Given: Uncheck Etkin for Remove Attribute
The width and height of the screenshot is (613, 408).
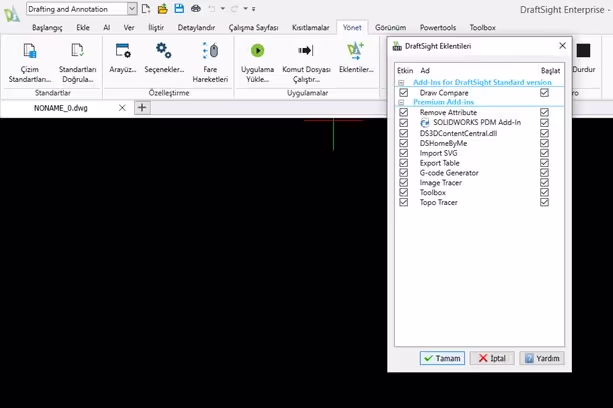Looking at the screenshot, I should (x=404, y=112).
